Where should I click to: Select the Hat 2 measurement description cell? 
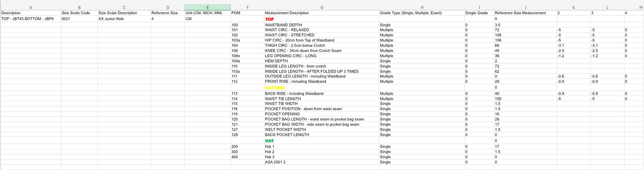pos(269,152)
